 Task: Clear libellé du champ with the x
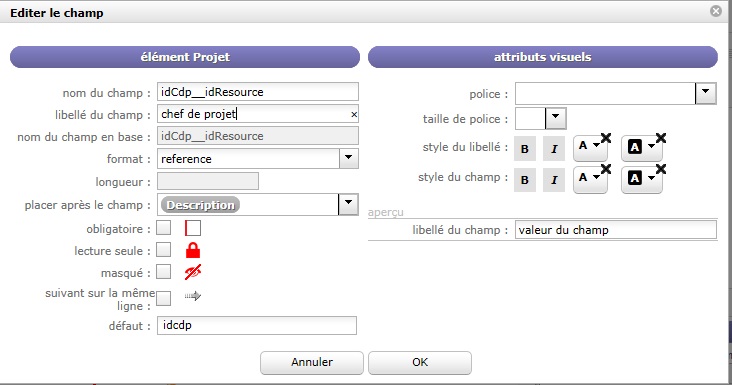(354, 114)
